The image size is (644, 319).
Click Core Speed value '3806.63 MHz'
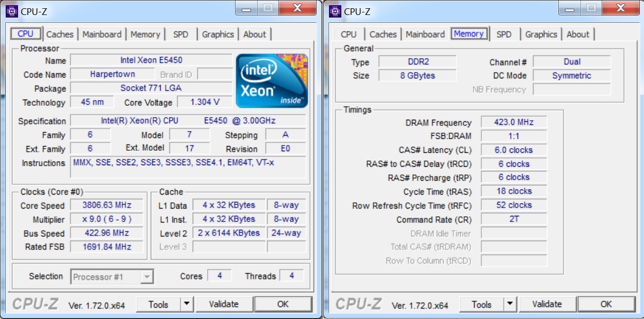pyautogui.click(x=107, y=205)
